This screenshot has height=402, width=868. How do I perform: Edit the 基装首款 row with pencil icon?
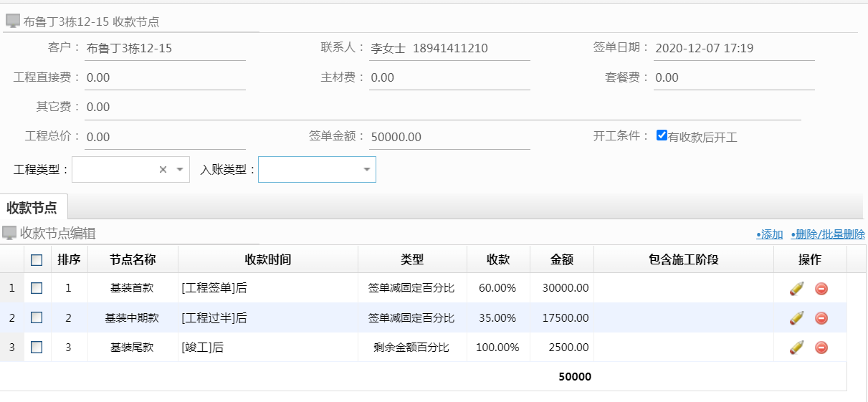(796, 288)
